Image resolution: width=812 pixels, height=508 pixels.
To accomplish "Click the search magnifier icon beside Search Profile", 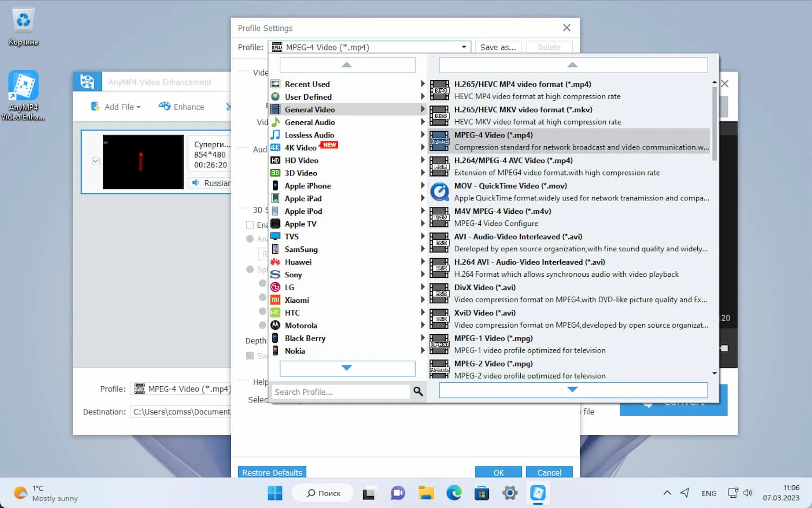I will [x=418, y=391].
